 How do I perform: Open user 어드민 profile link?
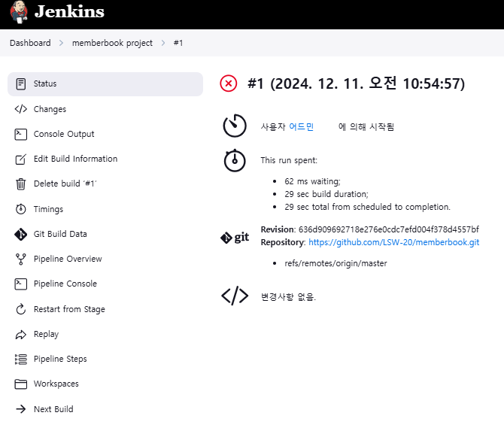pyautogui.click(x=301, y=126)
